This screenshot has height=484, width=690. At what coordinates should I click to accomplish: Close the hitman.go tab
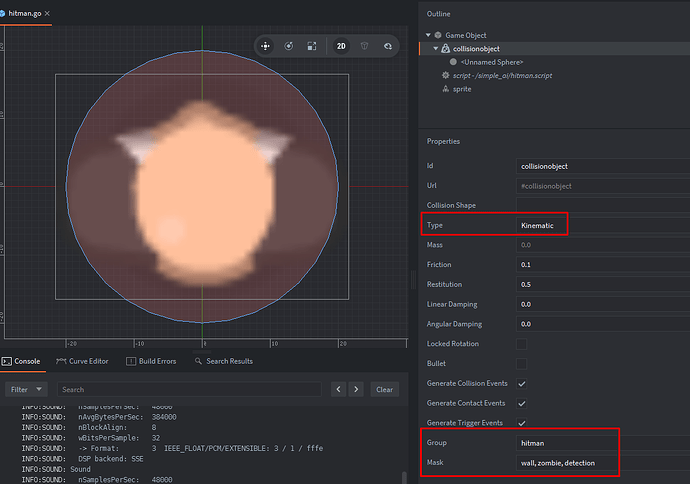47,14
